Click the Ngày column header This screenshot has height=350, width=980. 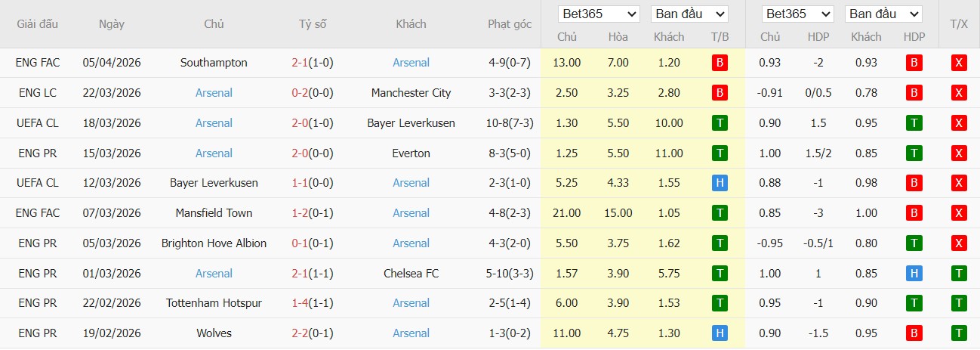(x=112, y=24)
